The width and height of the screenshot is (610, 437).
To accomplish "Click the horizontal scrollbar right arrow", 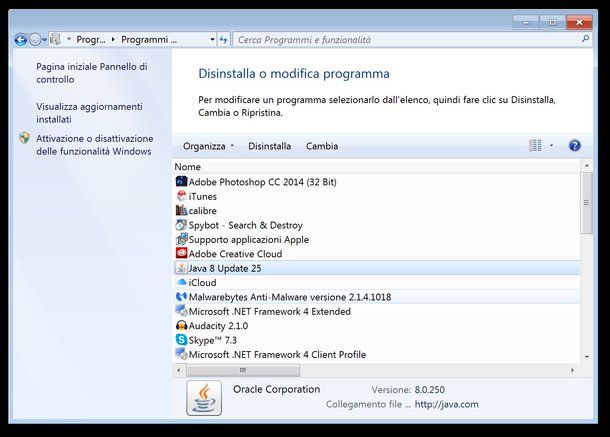I will [x=572, y=370].
